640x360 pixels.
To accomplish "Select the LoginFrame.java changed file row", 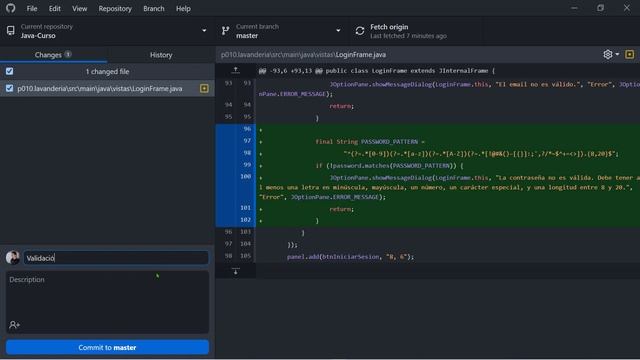I will 107,89.
